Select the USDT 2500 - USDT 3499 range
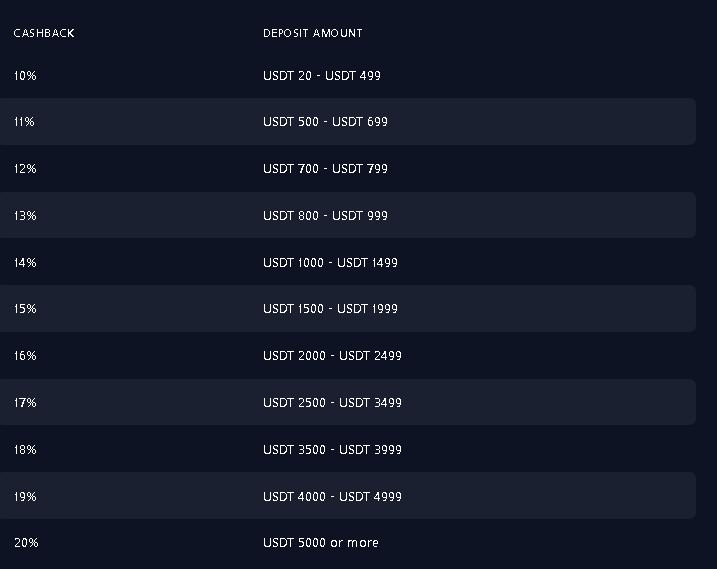The height and width of the screenshot is (569, 717). tap(332, 403)
